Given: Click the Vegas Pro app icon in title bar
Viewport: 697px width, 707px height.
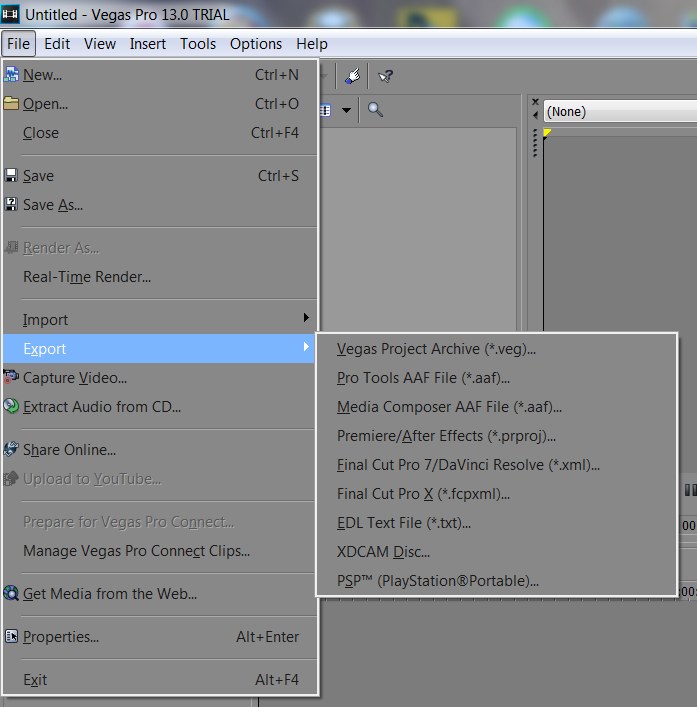Looking at the screenshot, I should 10,14.
